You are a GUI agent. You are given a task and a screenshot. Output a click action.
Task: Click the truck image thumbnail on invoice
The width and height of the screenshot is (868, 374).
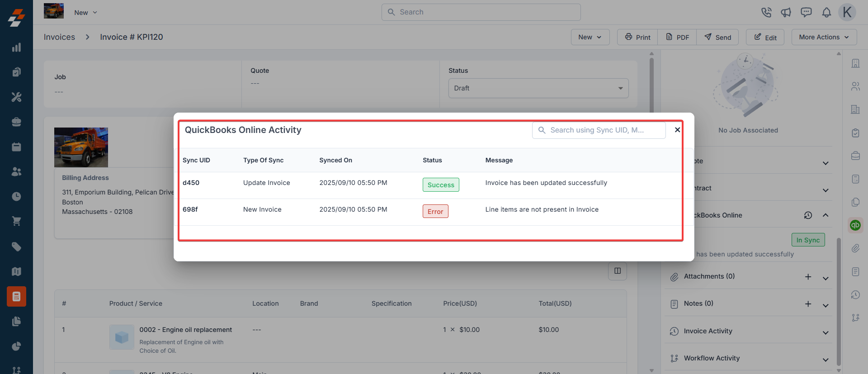coord(81,147)
